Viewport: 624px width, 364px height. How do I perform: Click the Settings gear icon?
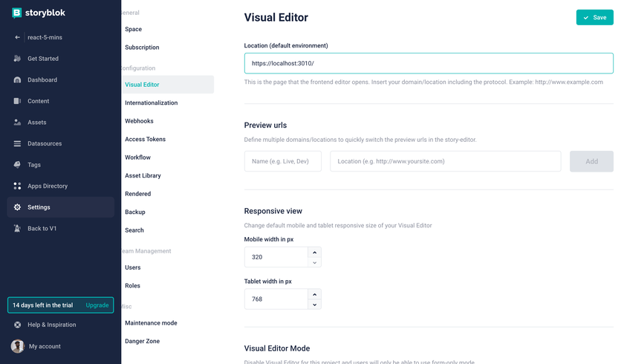[x=17, y=207]
